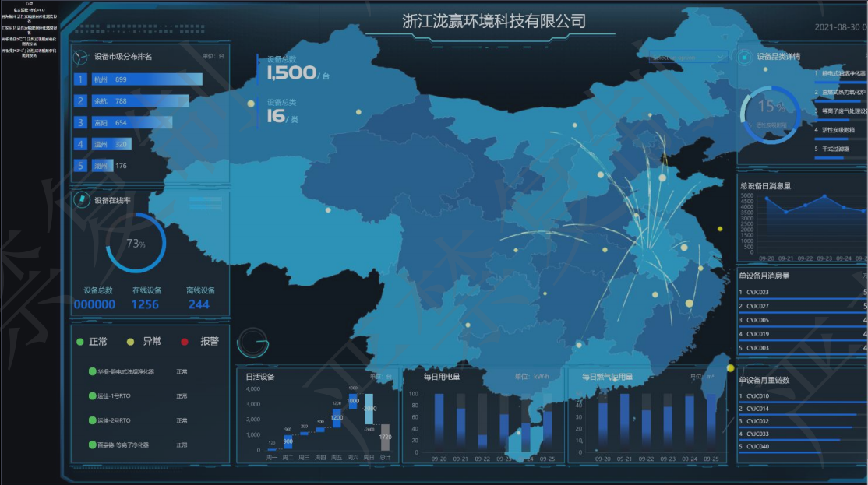Viewport: 868px width, 485px height.
Task: Click the 每日燃气使用量 chart title
Action: (607, 377)
